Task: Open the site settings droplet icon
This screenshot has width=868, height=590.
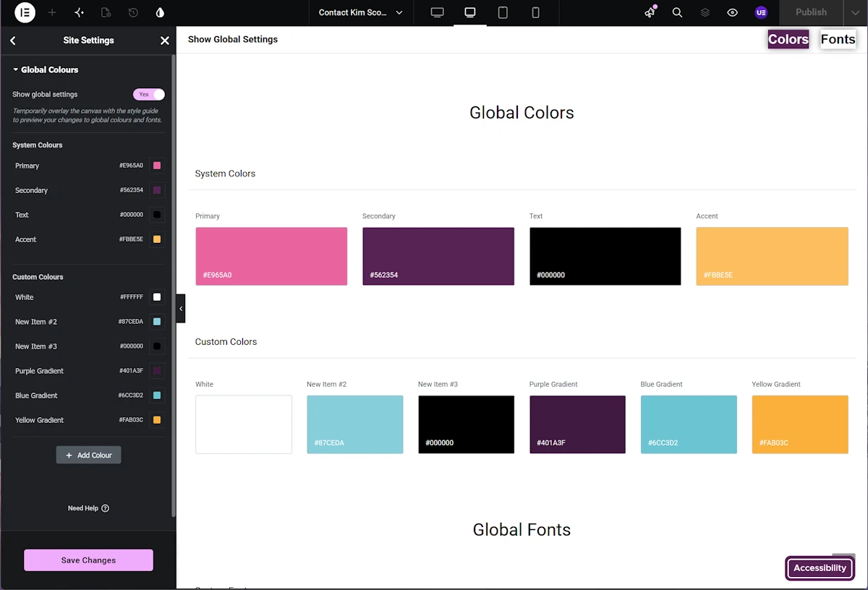Action: (x=160, y=12)
